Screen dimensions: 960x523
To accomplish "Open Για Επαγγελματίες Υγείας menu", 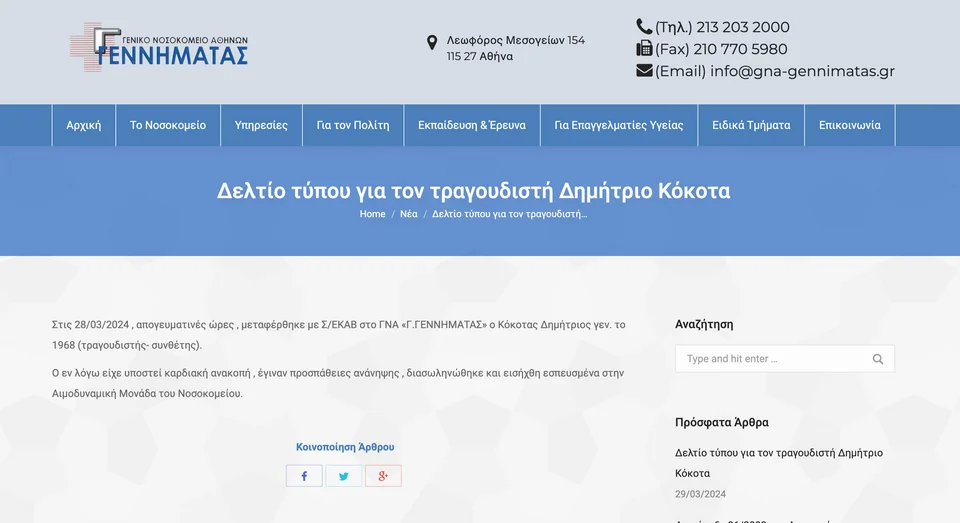I will [619, 125].
